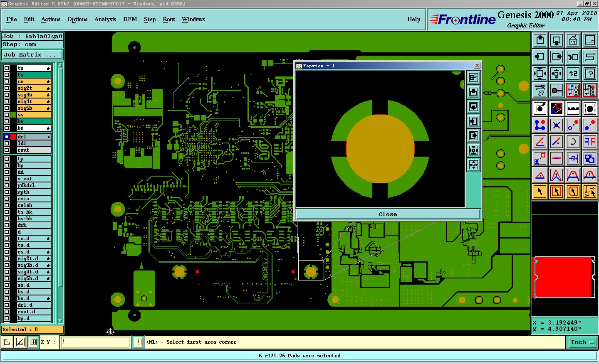Select the 'sig2t' layer name
Image resolution: width=599 pixels, height=364 pixels.
[33, 88]
